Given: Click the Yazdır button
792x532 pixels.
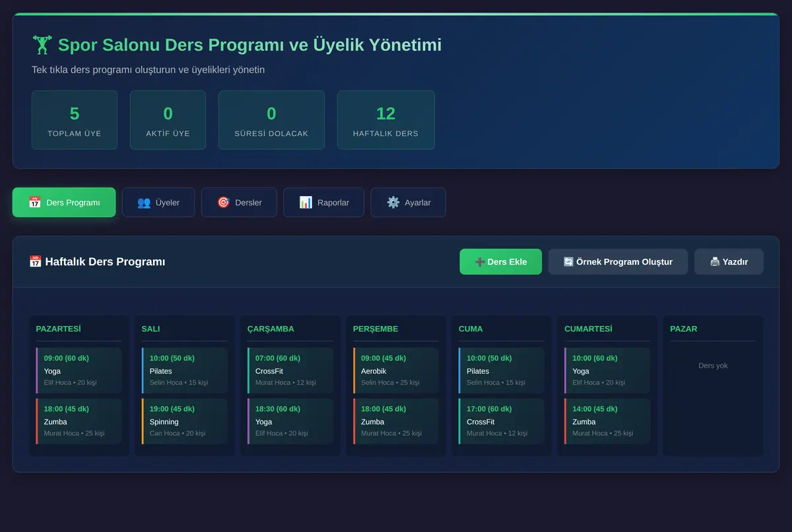Looking at the screenshot, I should pos(729,262).
